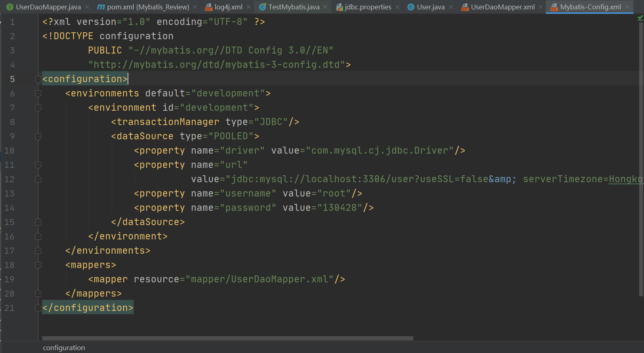The image size is (644, 353).
Task: Click the Maven icon on pom.xml tab
Action: pyautogui.click(x=101, y=7)
